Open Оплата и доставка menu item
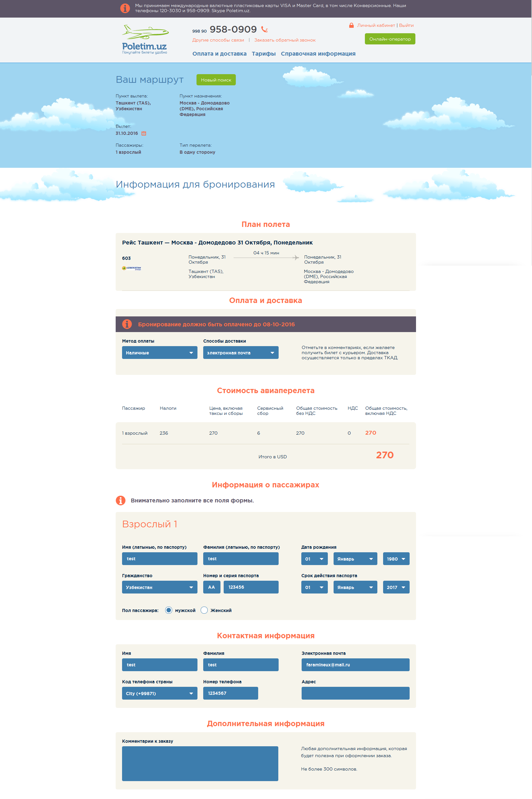Image resolution: width=532 pixels, height=799 pixels. pos(219,54)
